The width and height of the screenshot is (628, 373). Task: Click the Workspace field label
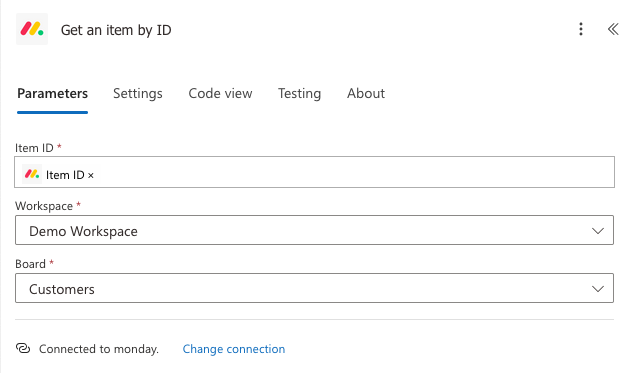click(44, 206)
